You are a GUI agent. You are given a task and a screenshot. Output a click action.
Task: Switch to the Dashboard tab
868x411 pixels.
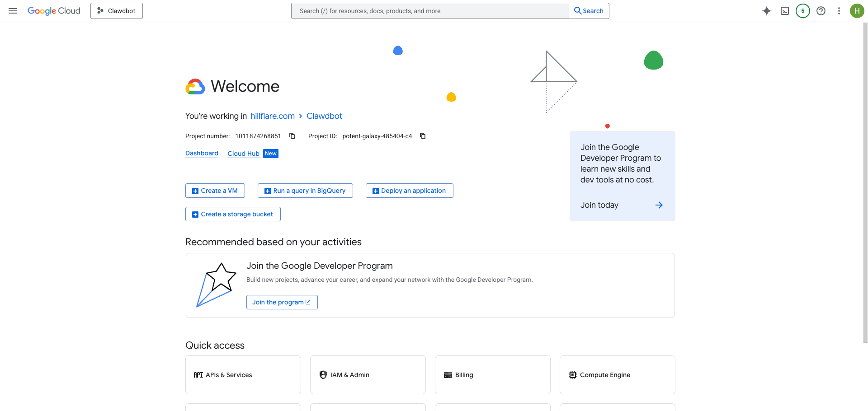[202, 153]
